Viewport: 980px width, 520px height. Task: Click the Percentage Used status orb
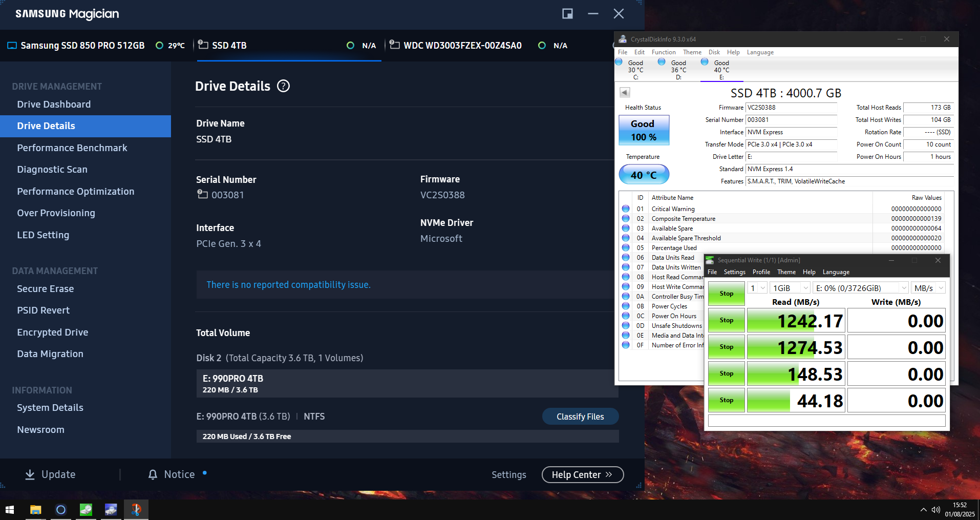[626, 247]
